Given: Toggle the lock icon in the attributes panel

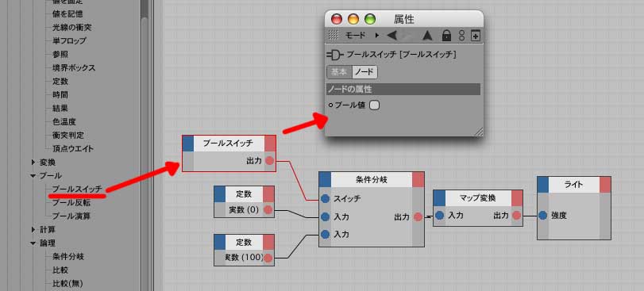Looking at the screenshot, I should (x=446, y=36).
